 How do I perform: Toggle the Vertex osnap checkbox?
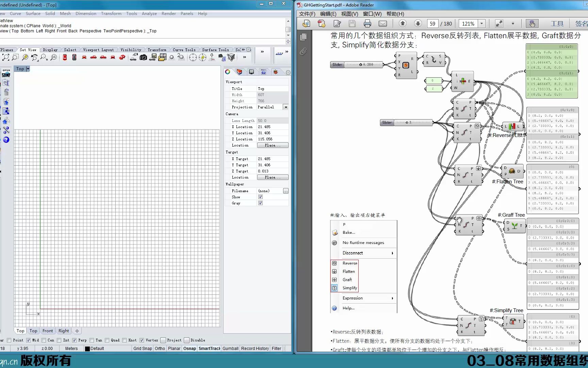tap(142, 340)
